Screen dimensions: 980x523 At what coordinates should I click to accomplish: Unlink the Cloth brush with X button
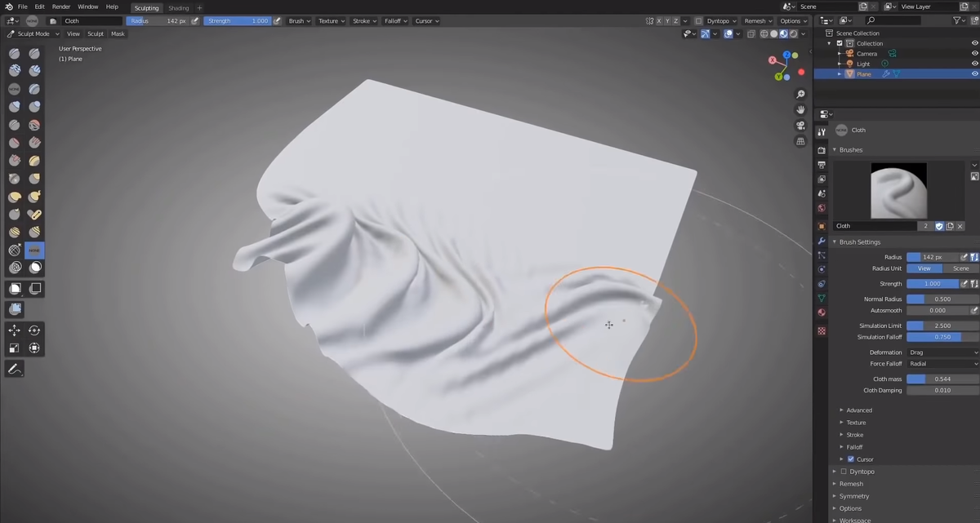(x=960, y=226)
